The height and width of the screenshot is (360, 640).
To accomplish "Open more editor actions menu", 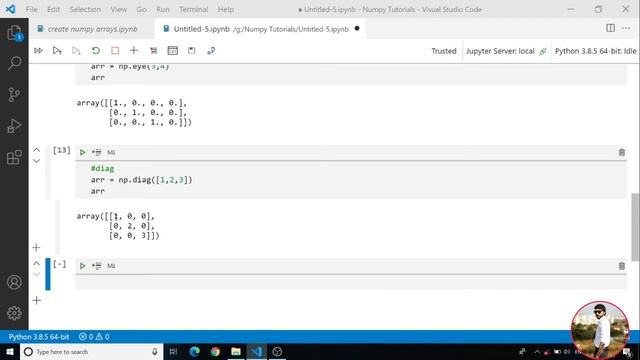I will pyautogui.click(x=626, y=28).
